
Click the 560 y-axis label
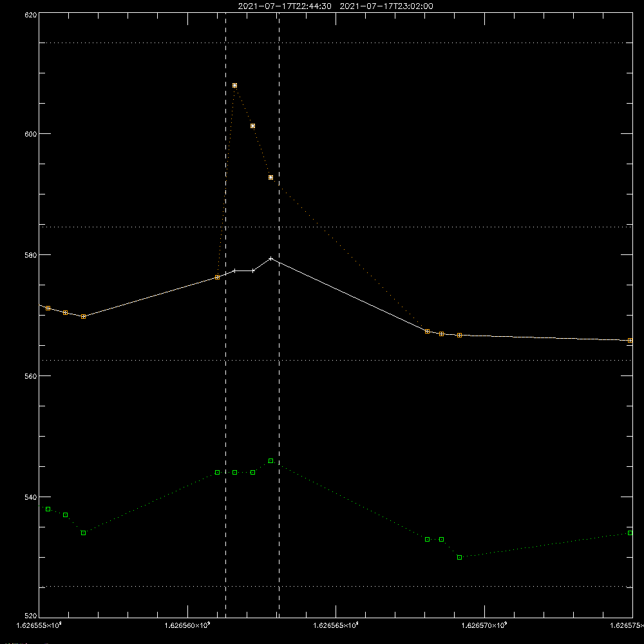pyautogui.click(x=31, y=376)
